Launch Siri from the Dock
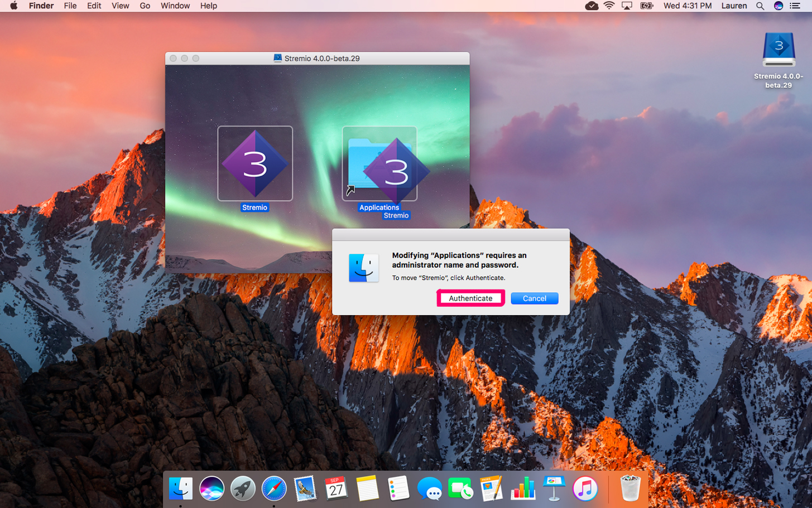Image resolution: width=812 pixels, height=508 pixels. click(x=212, y=488)
